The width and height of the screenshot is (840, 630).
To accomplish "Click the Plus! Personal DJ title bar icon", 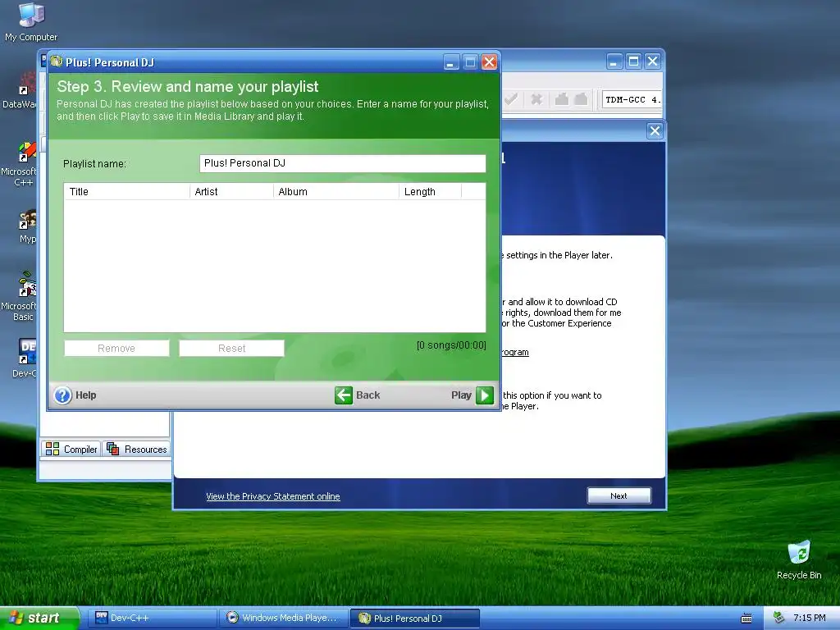I will click(57, 62).
